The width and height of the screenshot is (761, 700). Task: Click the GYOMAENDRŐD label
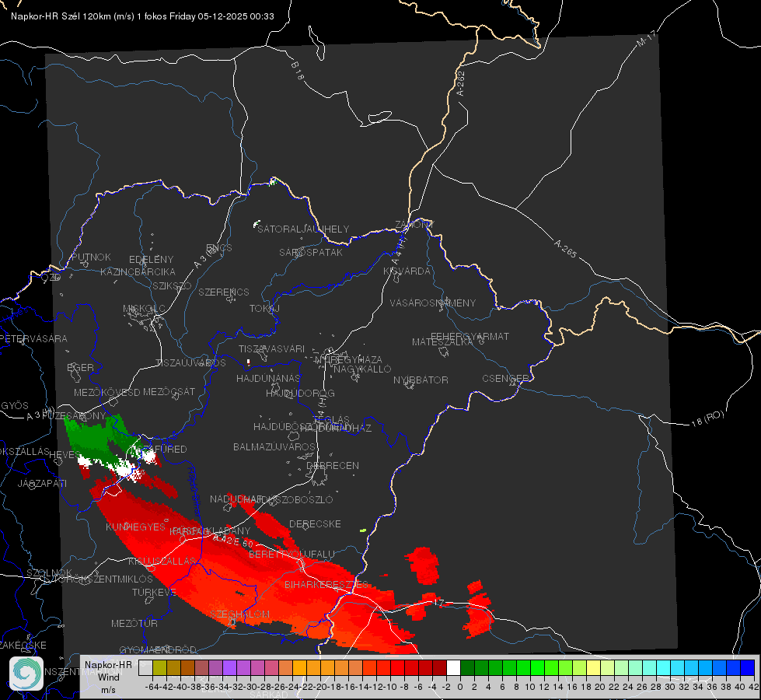(159, 649)
